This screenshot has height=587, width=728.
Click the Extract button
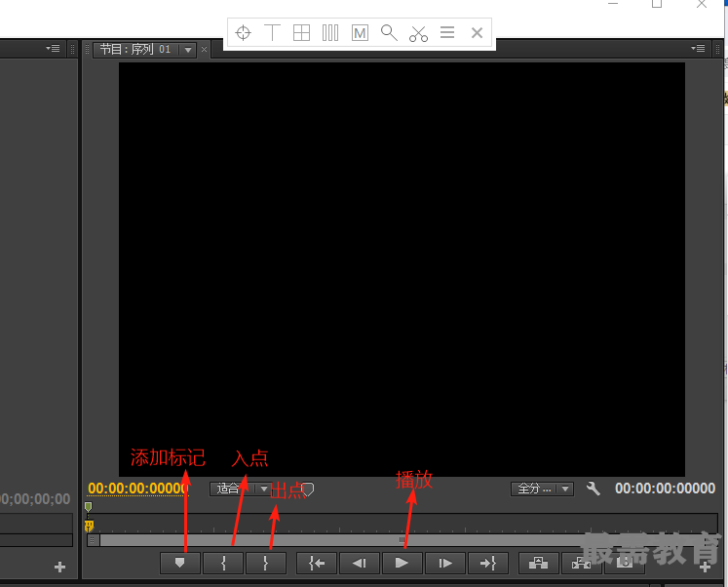pos(581,563)
